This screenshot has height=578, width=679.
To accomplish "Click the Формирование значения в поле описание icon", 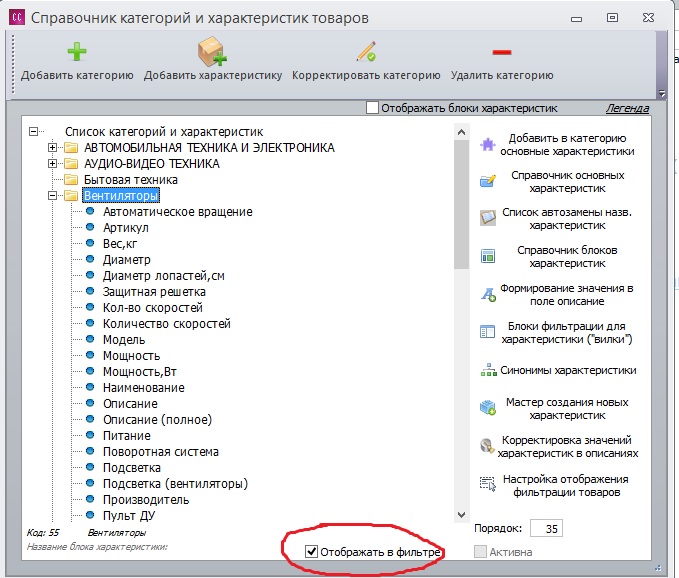I will click(488, 294).
